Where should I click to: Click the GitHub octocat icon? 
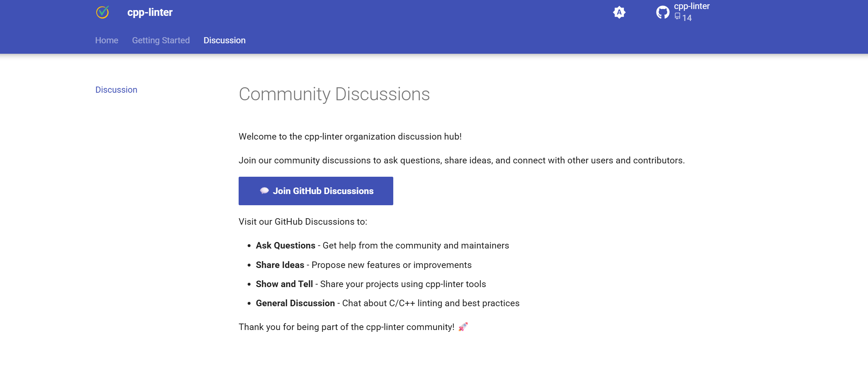[x=663, y=13]
